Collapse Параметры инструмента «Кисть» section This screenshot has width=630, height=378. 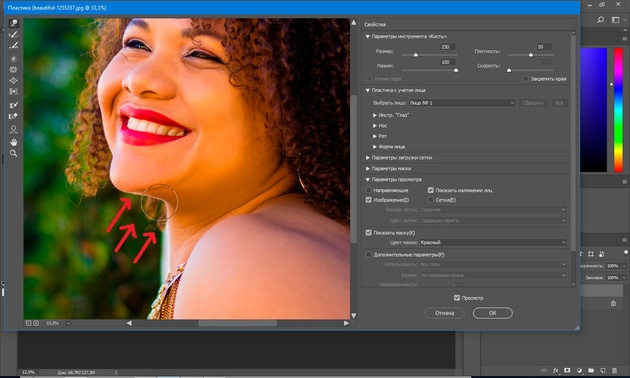point(368,36)
